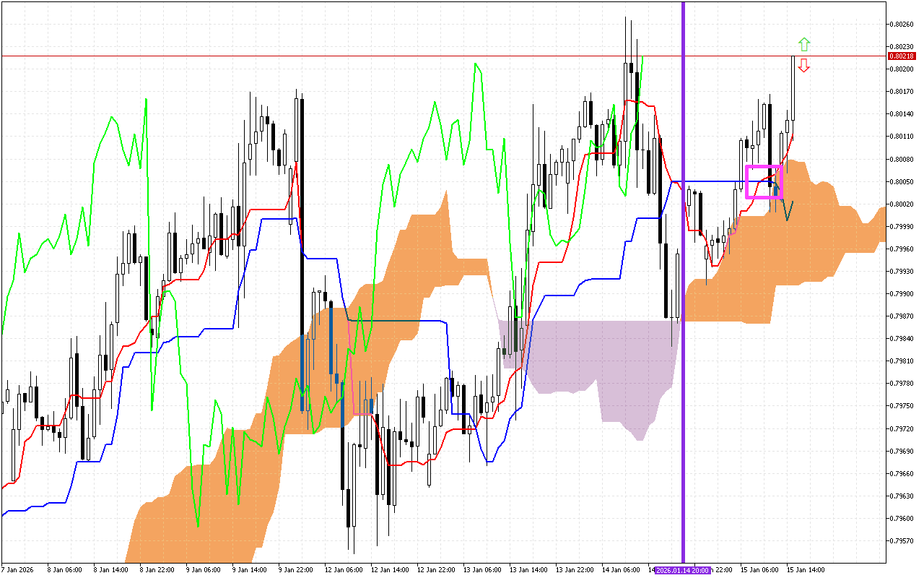Click the 15 Jan 14:00 time axis label
Screen dimensions: 924x578
(805, 570)
